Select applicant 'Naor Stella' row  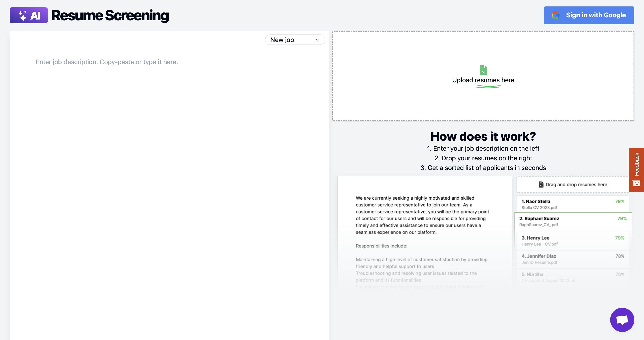click(573, 204)
